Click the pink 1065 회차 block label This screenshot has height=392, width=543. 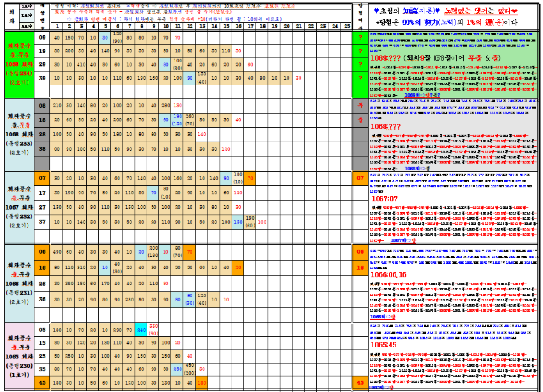pos(19,356)
